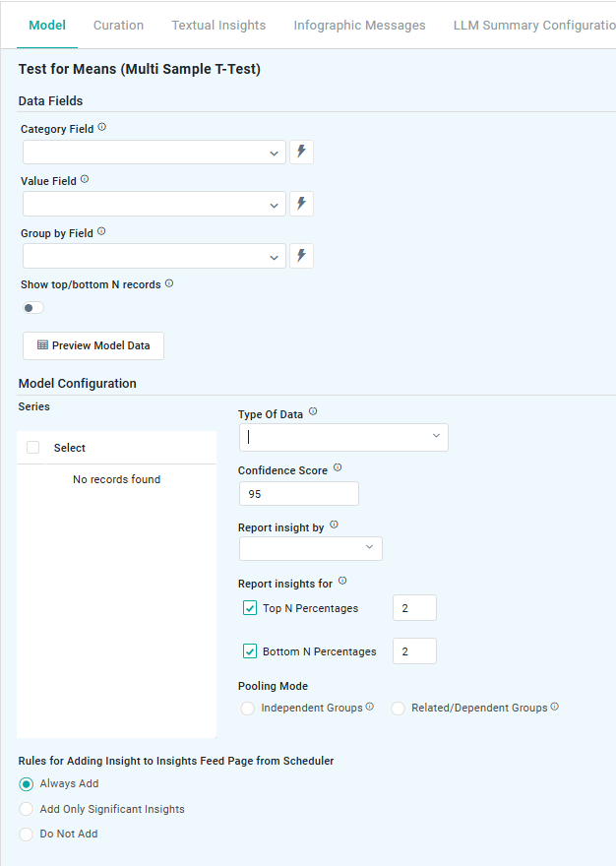Choose Add Only Significant Insights option

pos(27,809)
